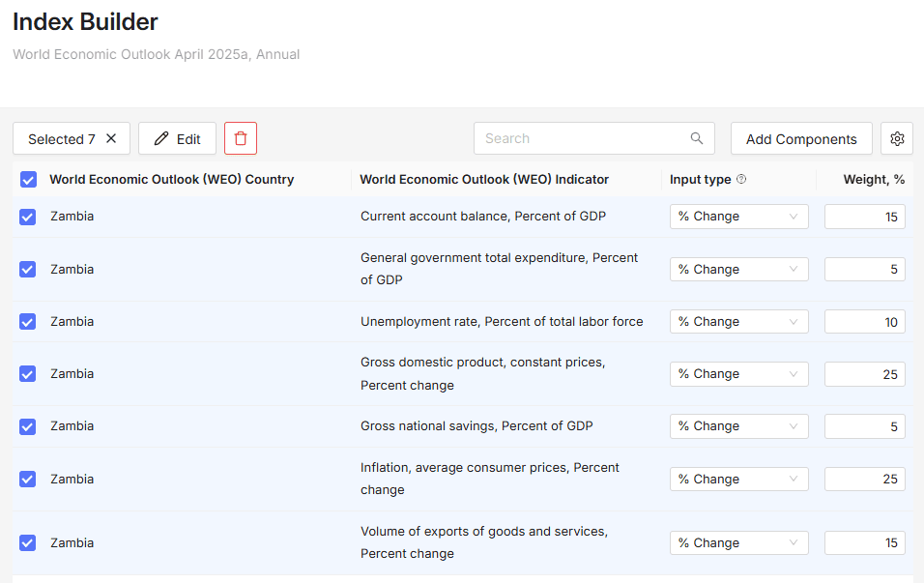Open input type dropdown for Volume of exports

click(739, 543)
